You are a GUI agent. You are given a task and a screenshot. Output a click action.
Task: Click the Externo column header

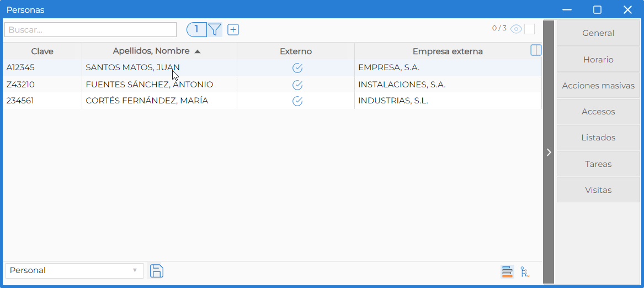(296, 51)
